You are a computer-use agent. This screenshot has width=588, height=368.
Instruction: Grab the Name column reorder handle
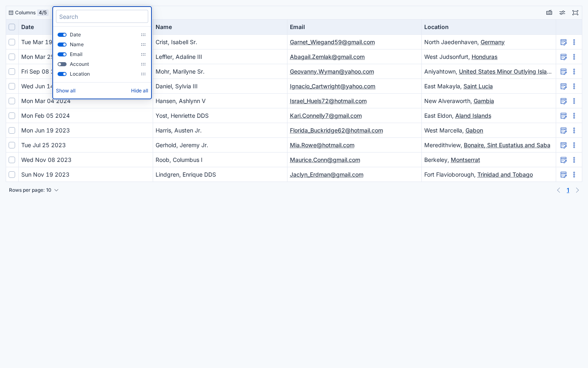point(143,45)
